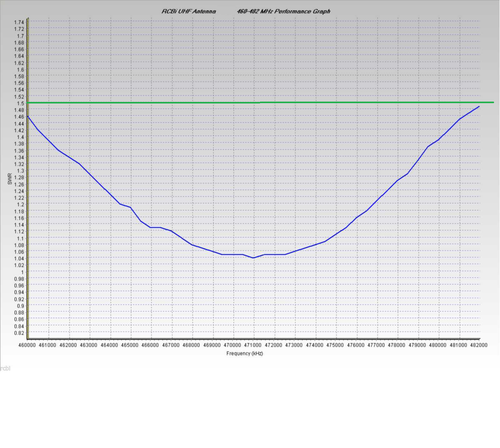Screen dimensions: 500x448
Task: Click the 1.2 SWR tick label
Action: [20, 205]
